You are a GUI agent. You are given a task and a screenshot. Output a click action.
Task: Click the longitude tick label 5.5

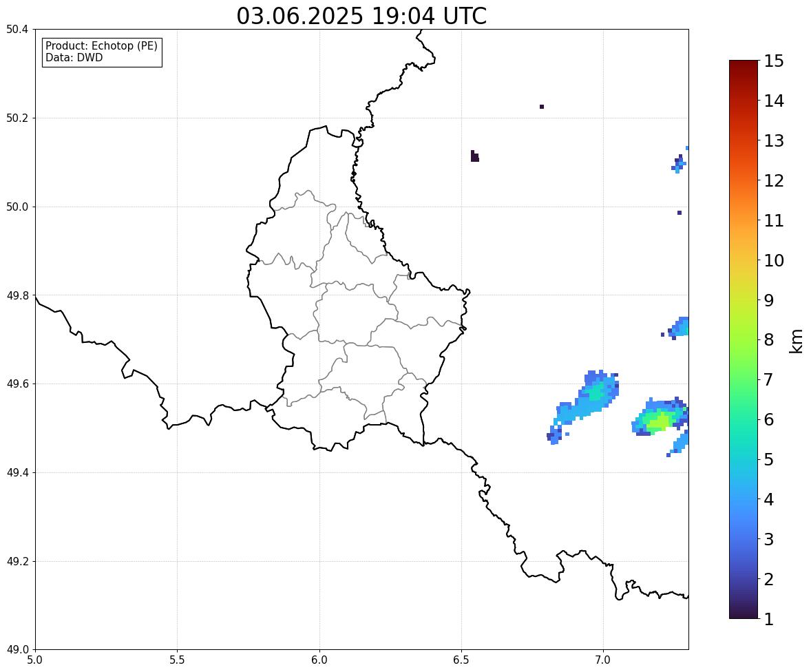pos(178,660)
